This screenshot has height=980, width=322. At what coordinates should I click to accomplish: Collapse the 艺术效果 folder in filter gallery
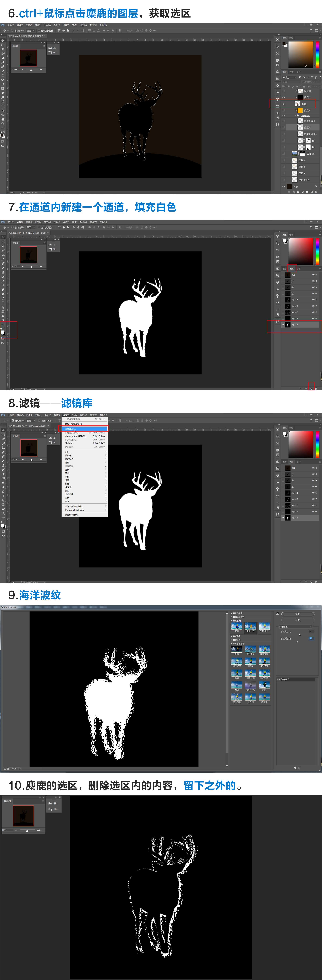tap(232, 644)
